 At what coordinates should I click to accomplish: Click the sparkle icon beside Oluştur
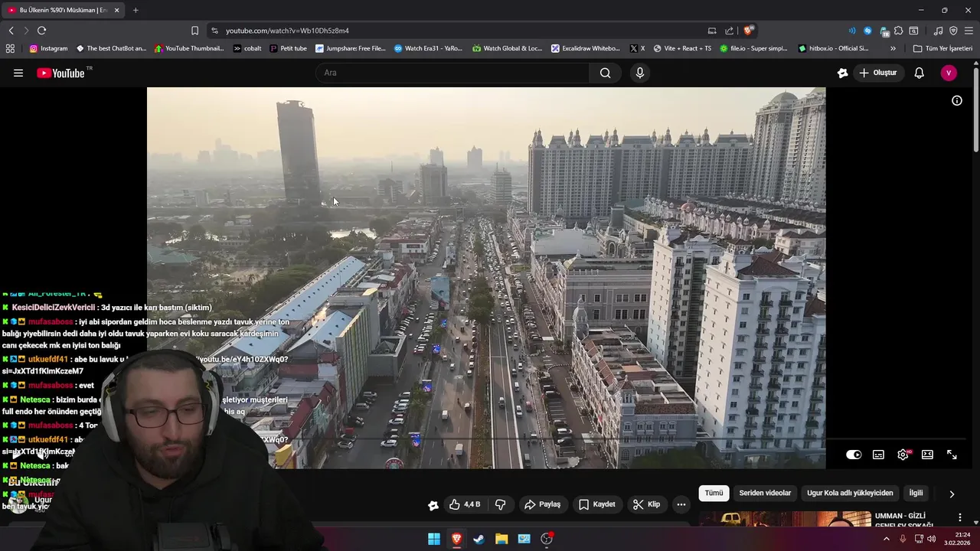(842, 73)
